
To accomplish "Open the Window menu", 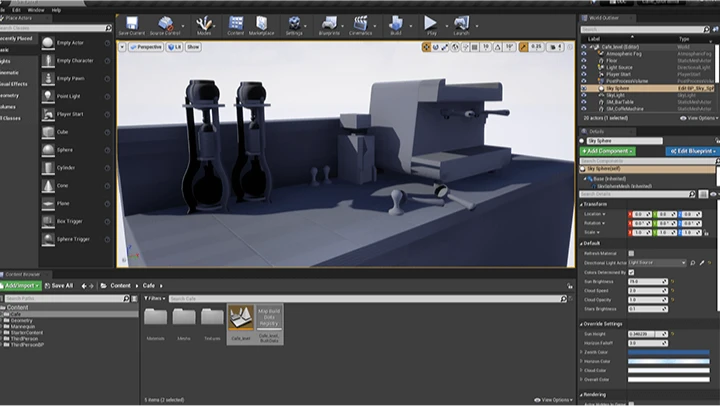I will pos(36,10).
